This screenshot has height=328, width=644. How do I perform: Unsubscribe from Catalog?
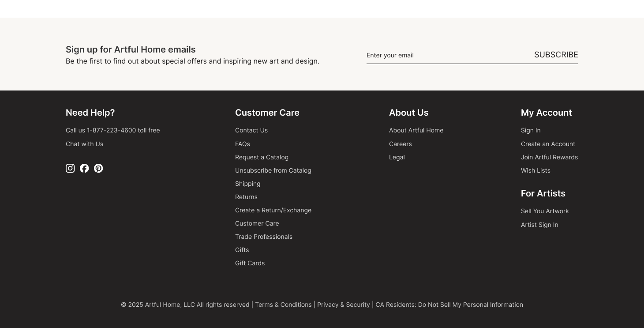point(273,170)
